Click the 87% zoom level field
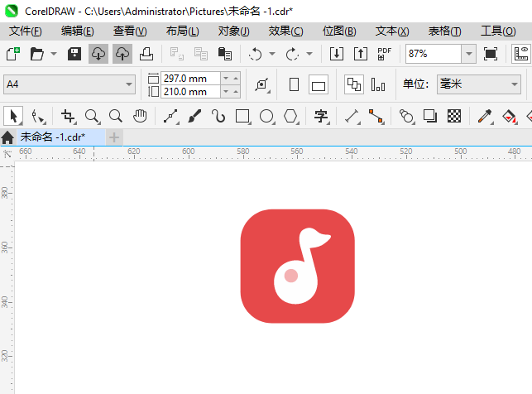The height and width of the screenshot is (394, 532). [x=434, y=54]
